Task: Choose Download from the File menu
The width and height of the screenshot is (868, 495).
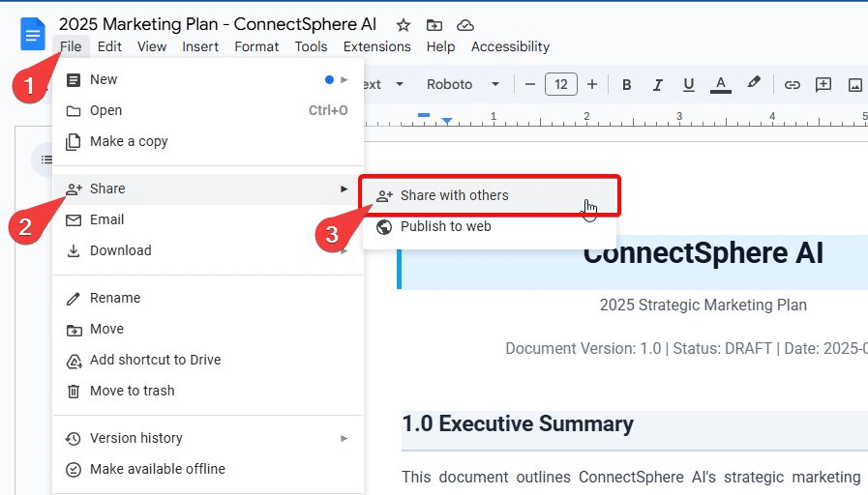Action: 208,251
